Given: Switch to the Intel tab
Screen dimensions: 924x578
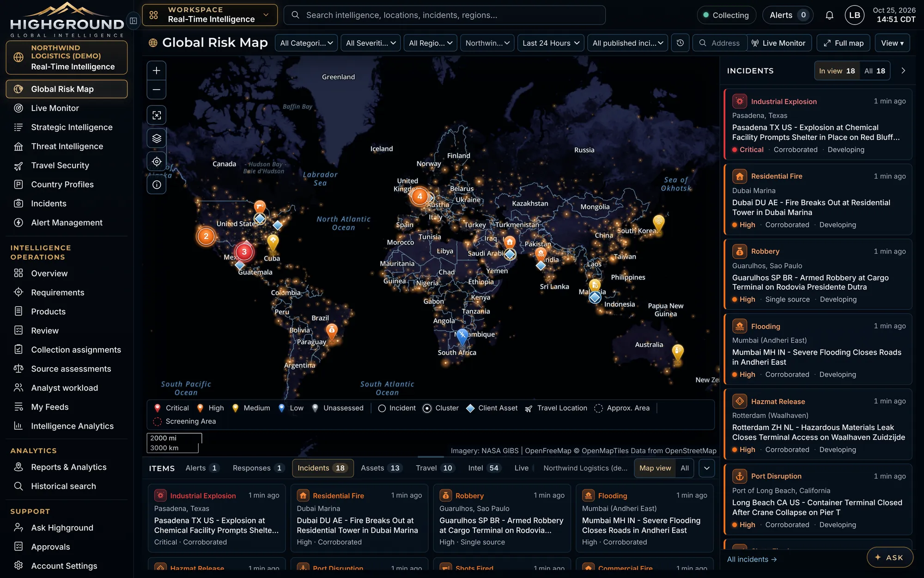Looking at the screenshot, I should (x=484, y=468).
